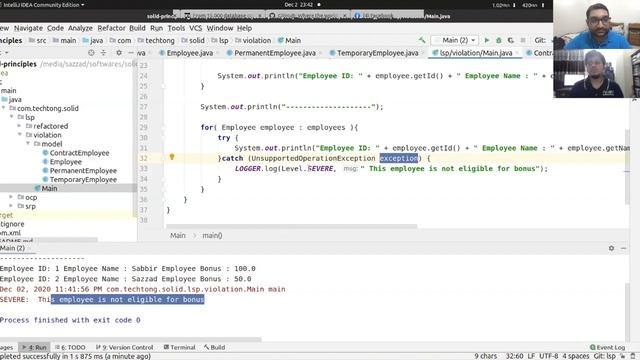640x360 pixels.
Task: Run Main with the green play button
Action: 487,40
